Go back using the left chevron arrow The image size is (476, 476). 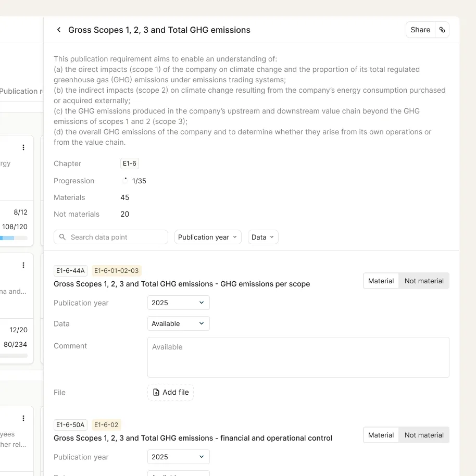[x=59, y=30]
